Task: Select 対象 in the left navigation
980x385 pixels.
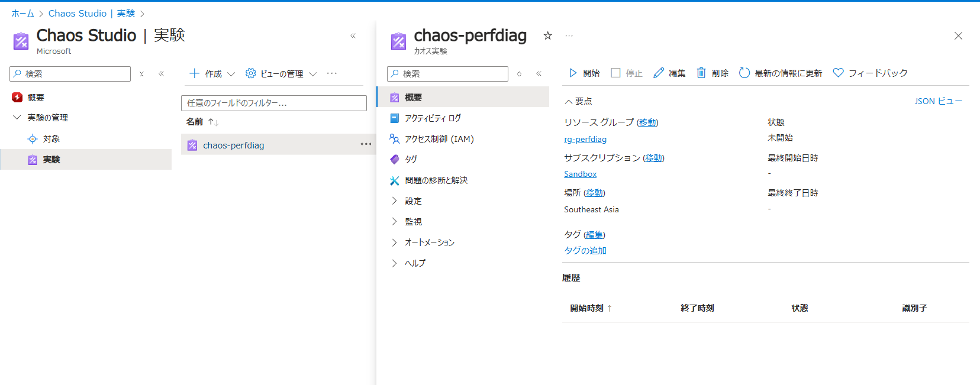Action: click(x=51, y=139)
